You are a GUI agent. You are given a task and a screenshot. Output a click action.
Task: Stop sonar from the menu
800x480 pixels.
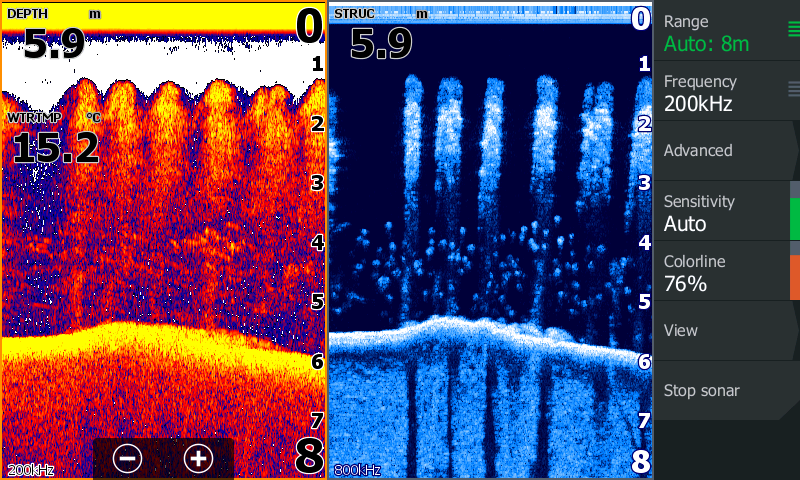pyautogui.click(x=720, y=390)
